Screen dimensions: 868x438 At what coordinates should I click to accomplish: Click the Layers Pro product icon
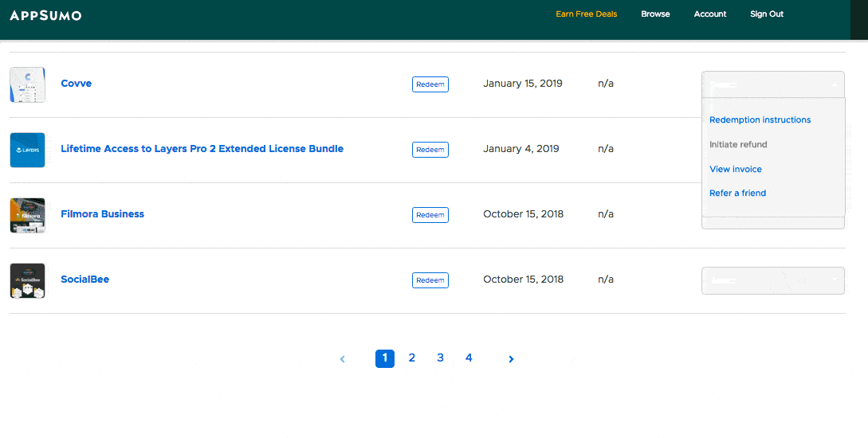coord(27,150)
